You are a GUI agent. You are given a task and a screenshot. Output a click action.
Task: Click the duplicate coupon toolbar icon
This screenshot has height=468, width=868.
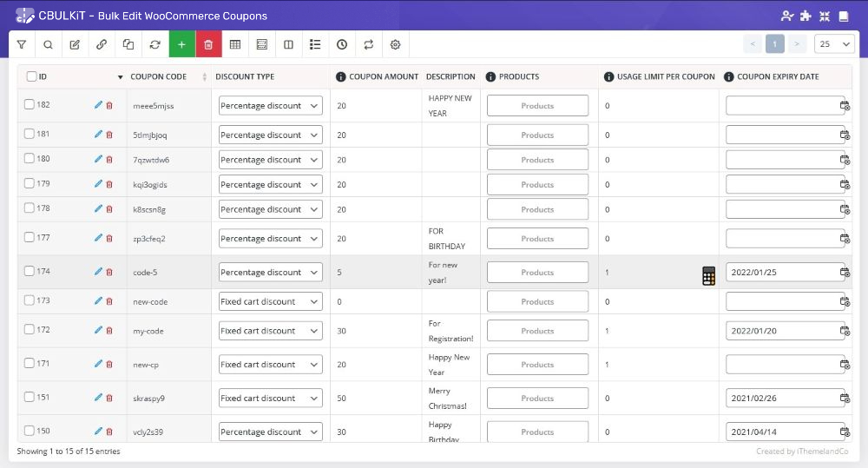(128, 44)
